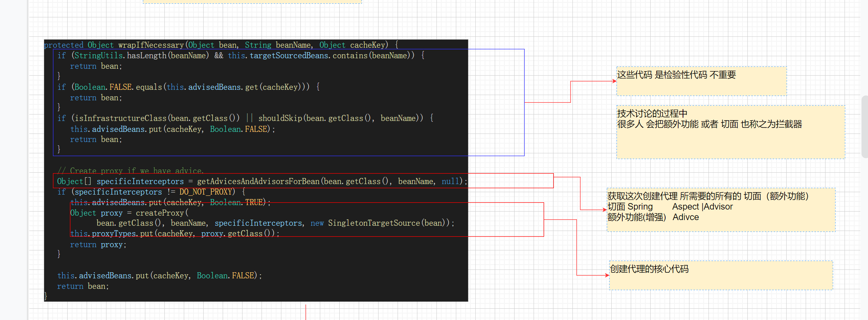
Task: Click the '很多人 会把额外功能 或者 切面 也称之为拦截器' text line
Action: [709, 124]
